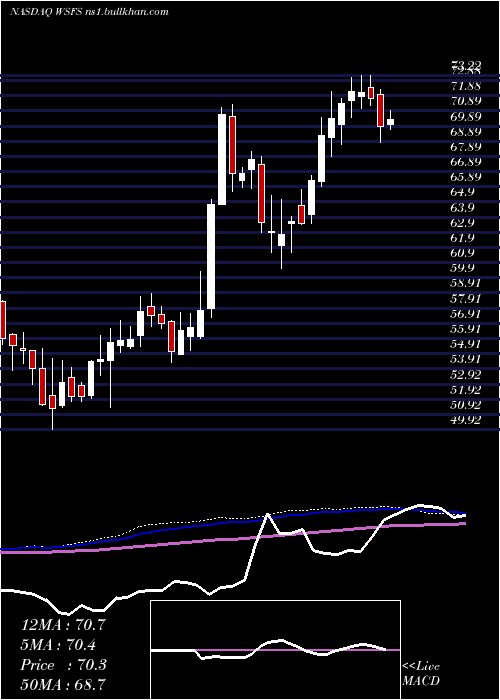The height and width of the screenshot is (700, 500).
Task: Select the 50MA : 68.7 value
Action: 63,684
